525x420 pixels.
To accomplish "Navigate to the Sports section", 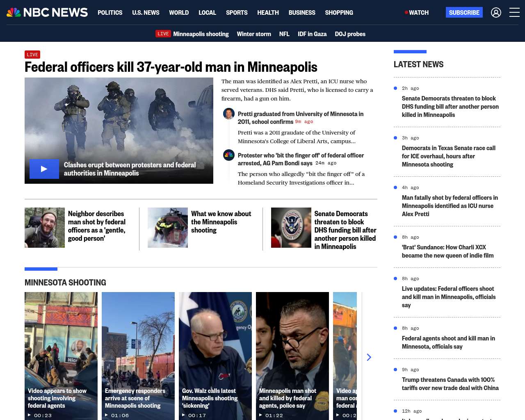I will pyautogui.click(x=237, y=12).
